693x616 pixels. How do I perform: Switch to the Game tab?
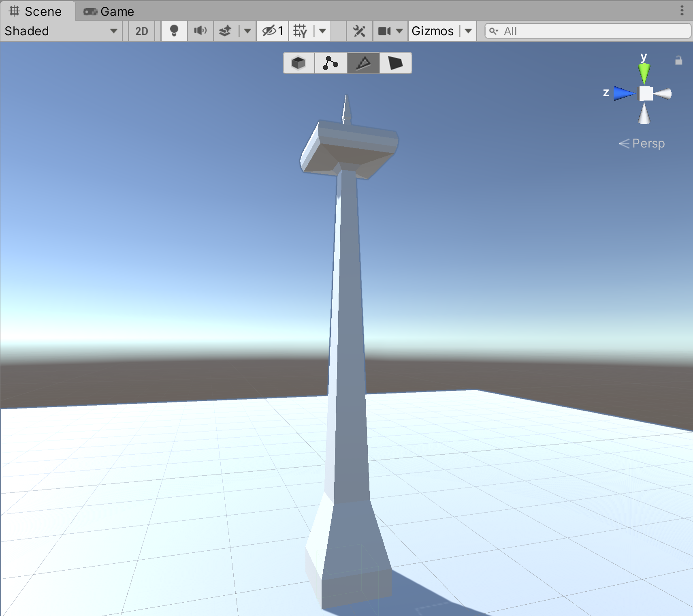[x=109, y=11]
